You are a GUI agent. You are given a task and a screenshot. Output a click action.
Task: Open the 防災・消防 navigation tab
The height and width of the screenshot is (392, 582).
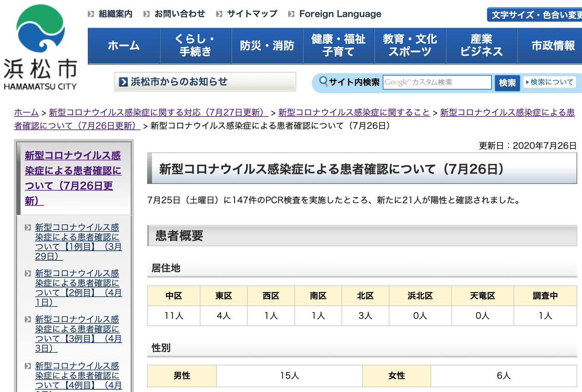click(267, 46)
